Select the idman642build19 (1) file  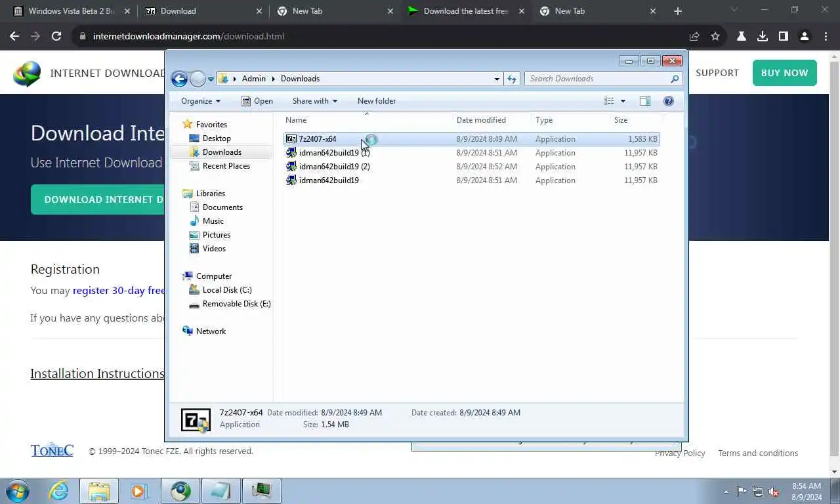click(471, 153)
